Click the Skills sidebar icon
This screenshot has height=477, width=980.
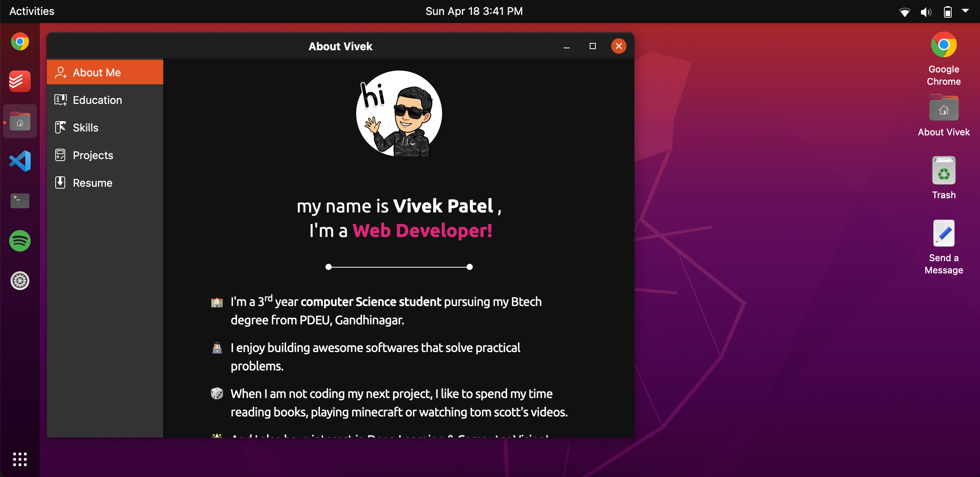61,127
